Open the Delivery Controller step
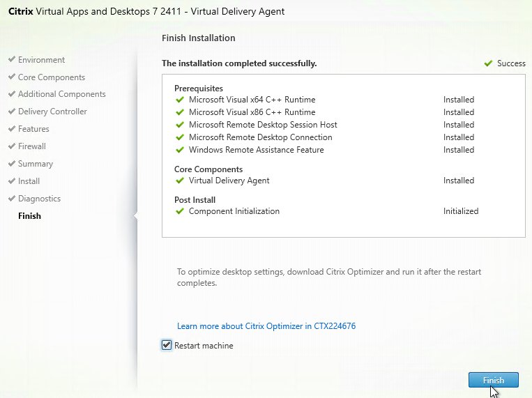The height and width of the screenshot is (398, 532). click(x=52, y=112)
